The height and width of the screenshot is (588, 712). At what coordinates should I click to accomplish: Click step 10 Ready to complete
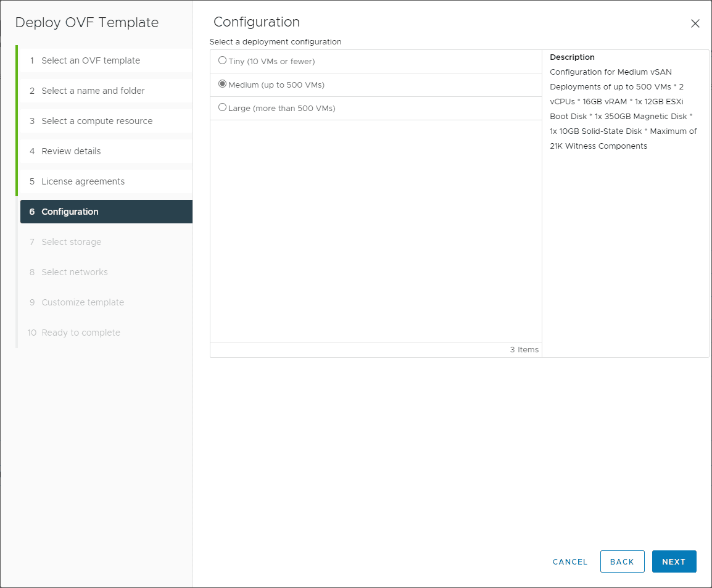81,333
